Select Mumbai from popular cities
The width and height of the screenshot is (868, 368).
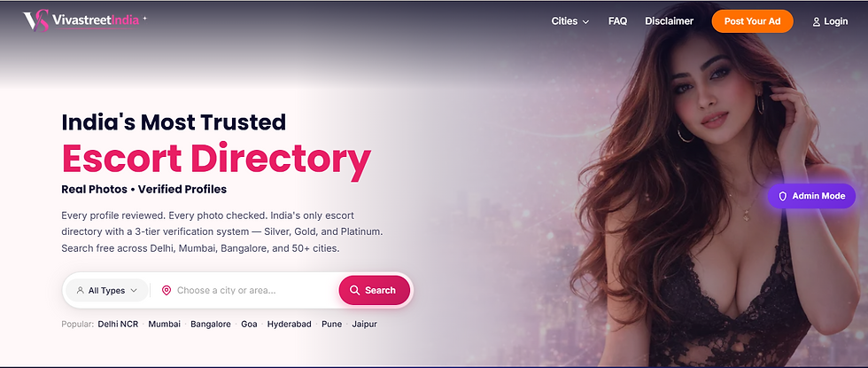(165, 325)
